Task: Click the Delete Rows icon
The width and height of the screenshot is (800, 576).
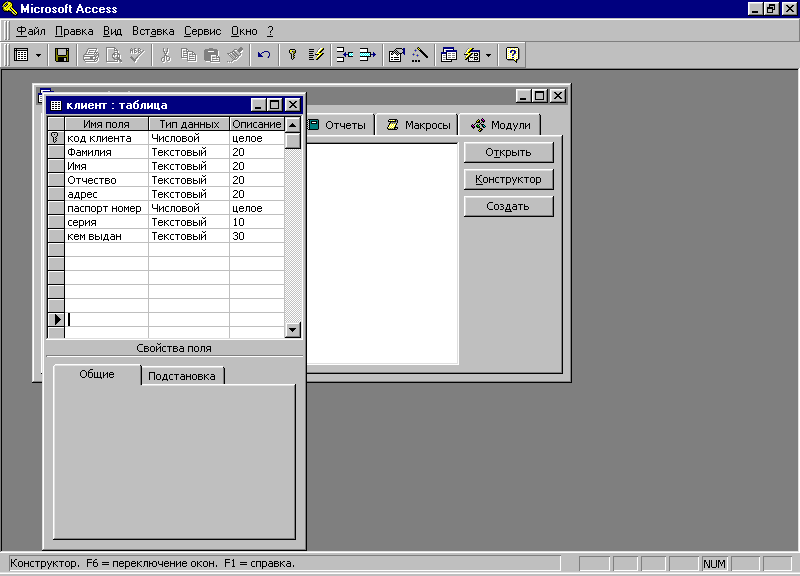Action: 367,55
